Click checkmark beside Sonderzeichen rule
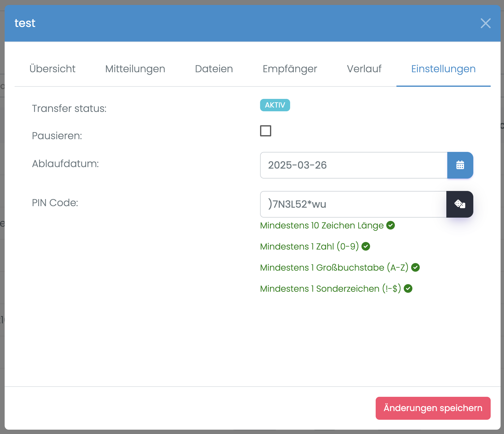Screen dimensions: 504x434 pyautogui.click(x=408, y=289)
